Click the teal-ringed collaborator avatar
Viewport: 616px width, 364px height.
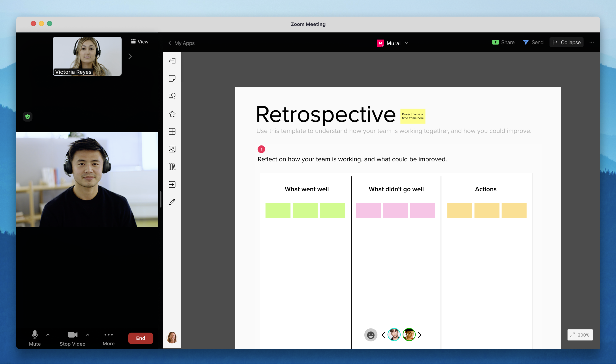click(394, 335)
